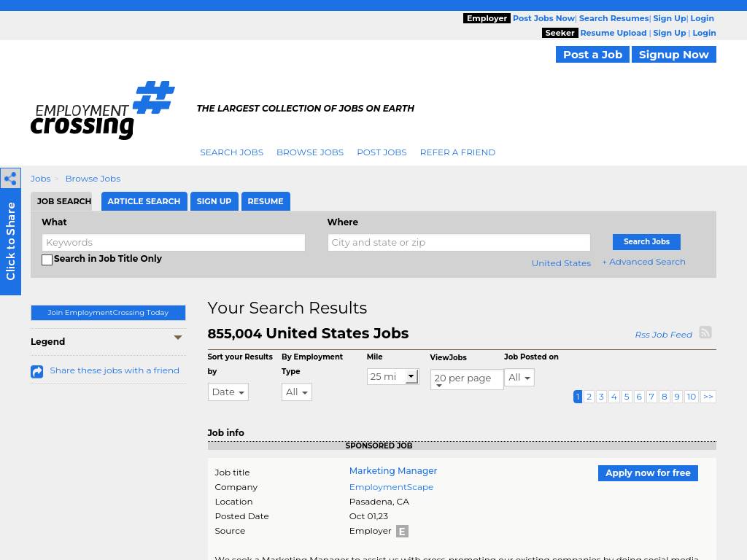Open the Marketing Manager job link

click(x=392, y=471)
